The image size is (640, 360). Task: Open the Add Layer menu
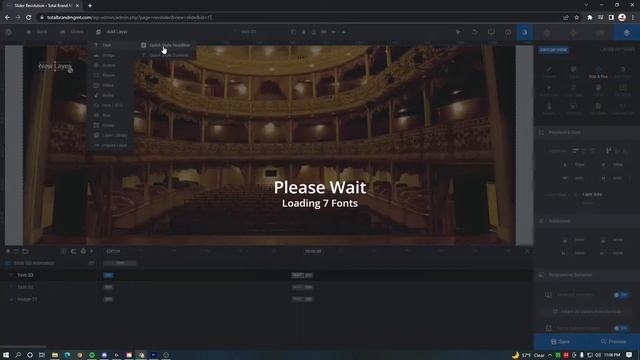point(112,32)
